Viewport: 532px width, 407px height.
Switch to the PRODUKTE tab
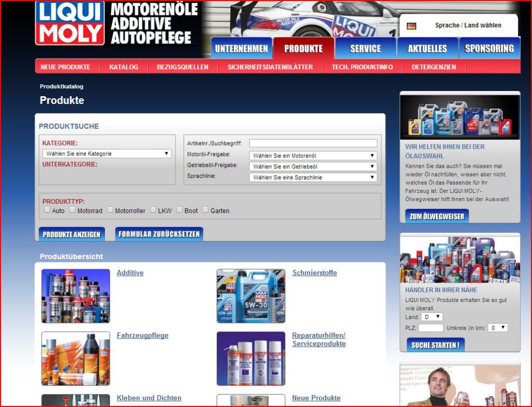(x=303, y=48)
